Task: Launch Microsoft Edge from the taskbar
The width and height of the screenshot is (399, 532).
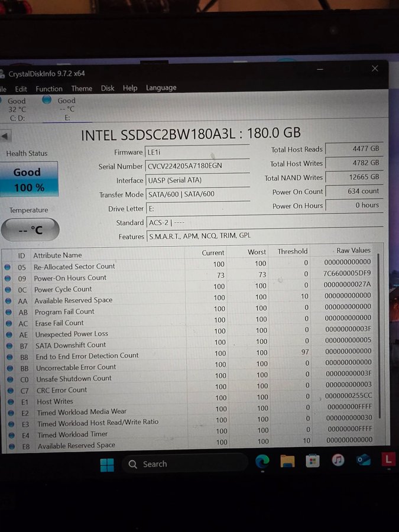Action: (262, 461)
